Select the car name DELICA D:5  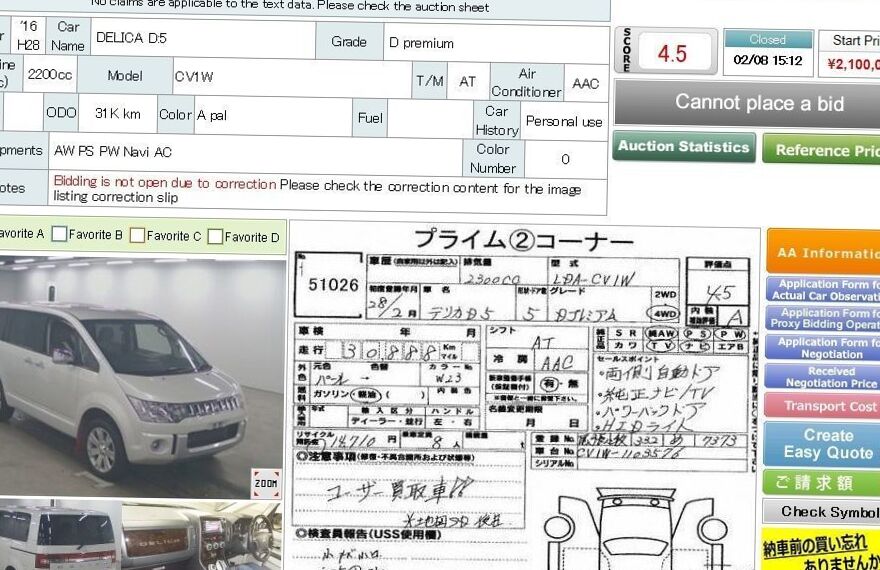click(131, 38)
